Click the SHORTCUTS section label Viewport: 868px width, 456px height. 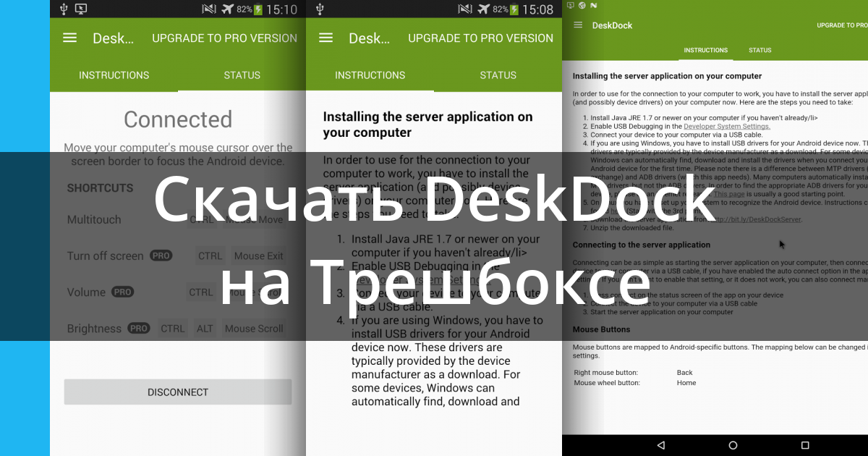tap(101, 187)
